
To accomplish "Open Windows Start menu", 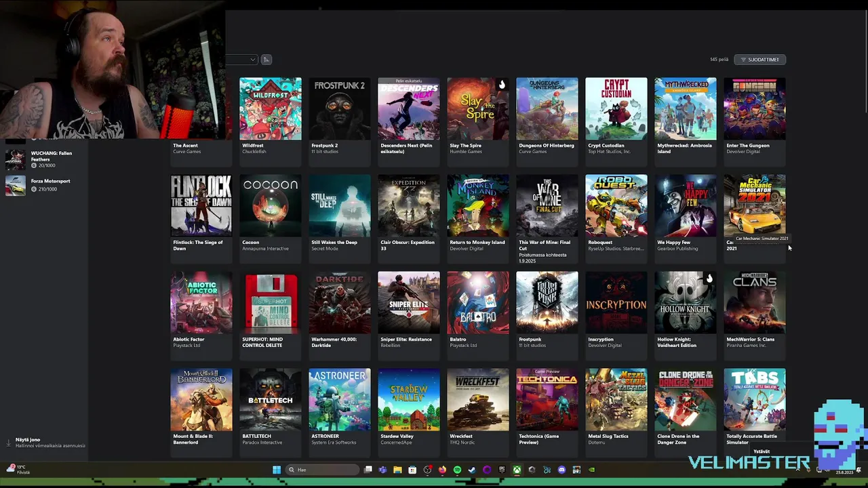I will [277, 470].
